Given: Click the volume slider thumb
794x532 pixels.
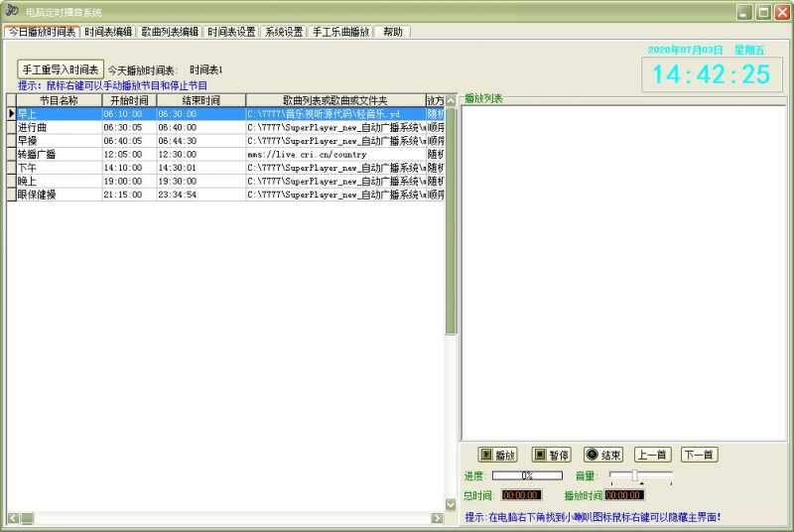Looking at the screenshot, I should point(634,475).
